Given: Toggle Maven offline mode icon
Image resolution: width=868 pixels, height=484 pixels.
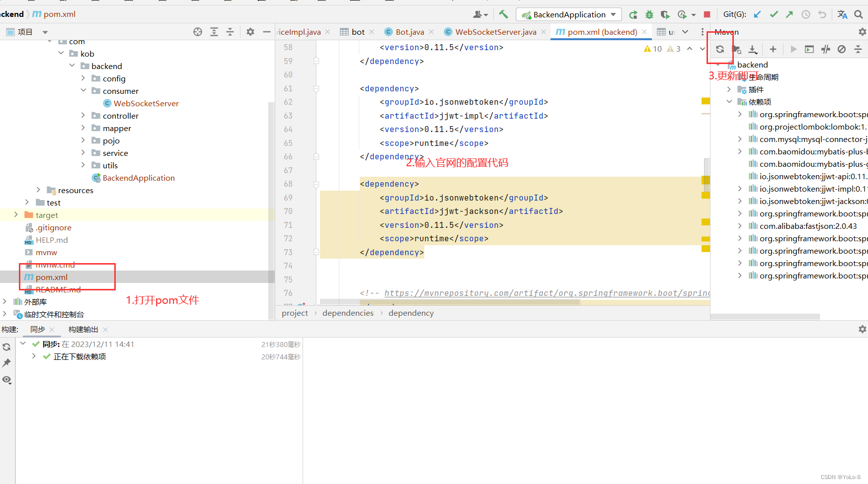Looking at the screenshot, I should pyautogui.click(x=841, y=49).
